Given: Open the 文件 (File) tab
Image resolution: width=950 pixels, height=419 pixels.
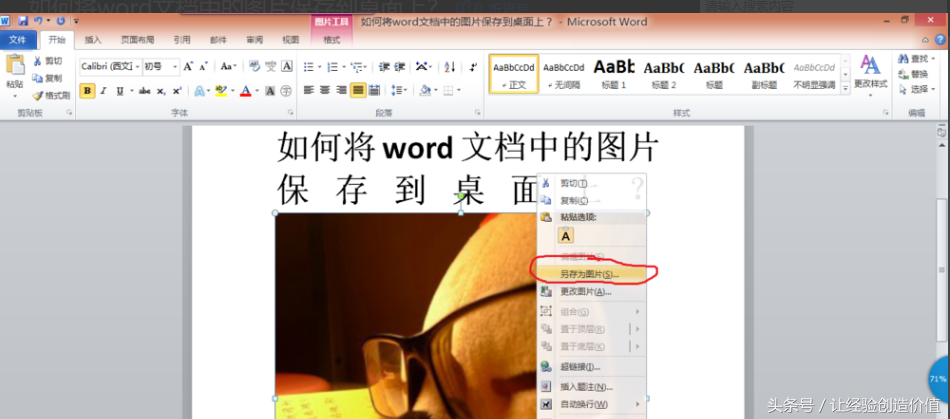Looking at the screenshot, I should (18, 40).
